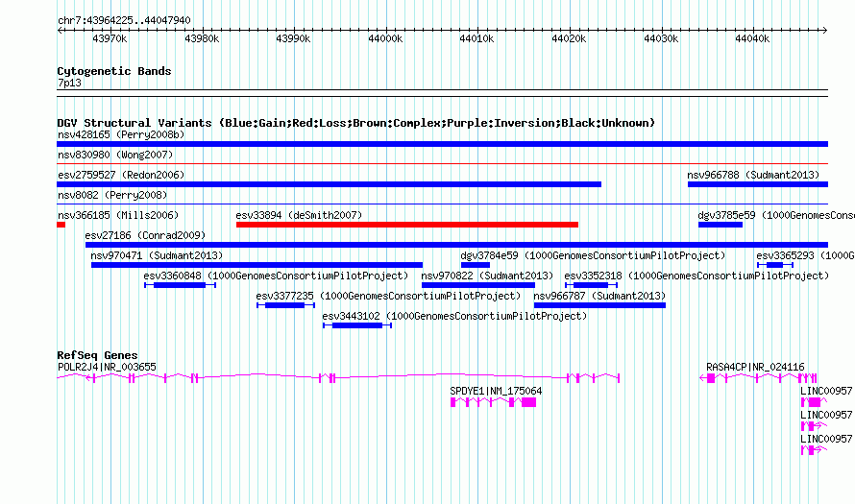Open the nsv966788 (Sudmant2013) label
The image size is (855, 504).
[x=753, y=175]
